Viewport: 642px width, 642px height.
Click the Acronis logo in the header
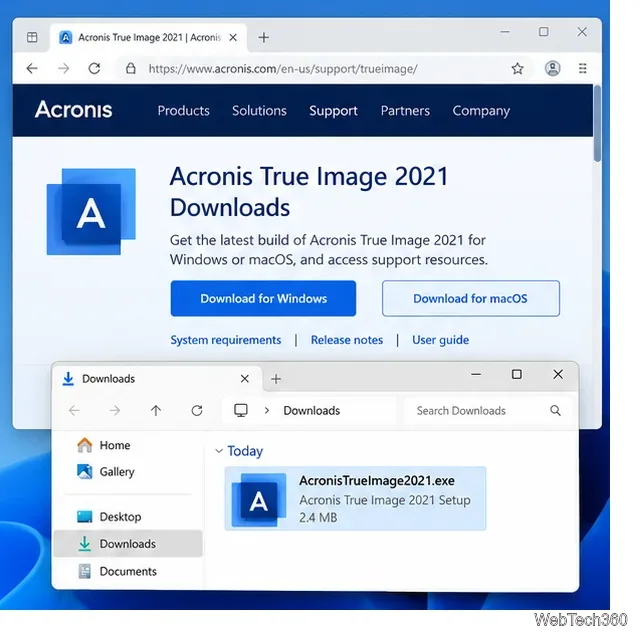pyautogui.click(x=73, y=110)
